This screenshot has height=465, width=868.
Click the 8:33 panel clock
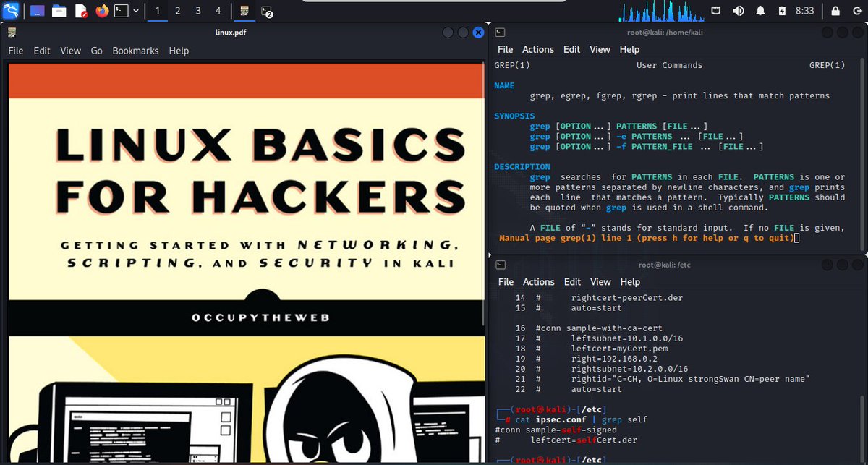point(804,11)
